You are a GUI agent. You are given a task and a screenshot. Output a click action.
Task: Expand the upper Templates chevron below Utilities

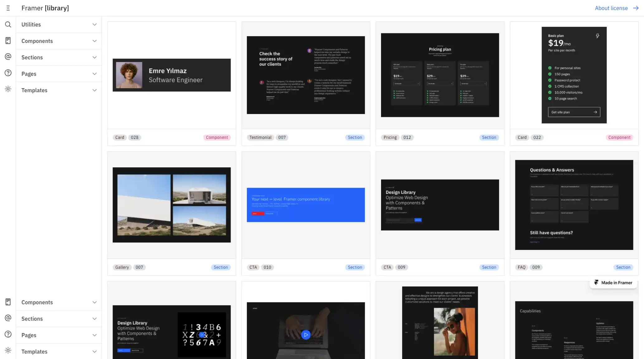click(94, 90)
